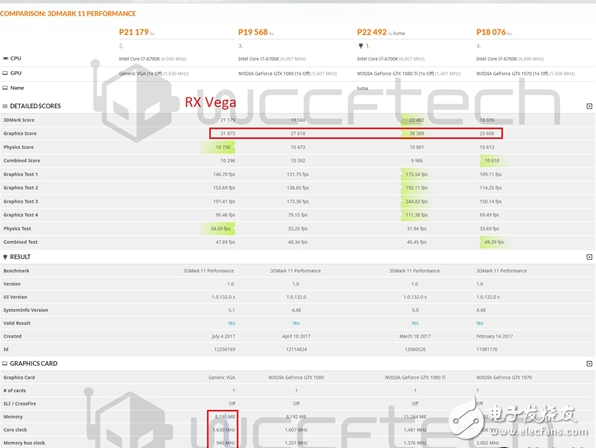
Task: Select the highlighted Combined Score 10 618
Action: pyautogui.click(x=492, y=161)
